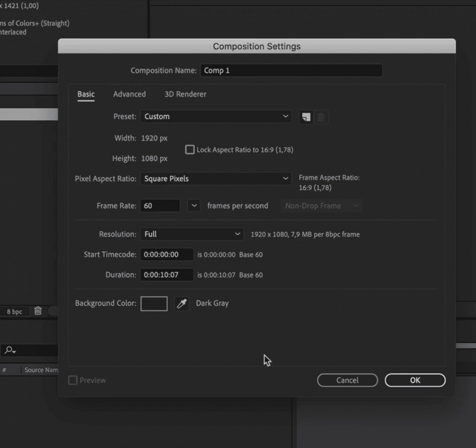The image size is (476, 448).
Task: Switch to the 3D Renderer tab
Action: coord(185,94)
